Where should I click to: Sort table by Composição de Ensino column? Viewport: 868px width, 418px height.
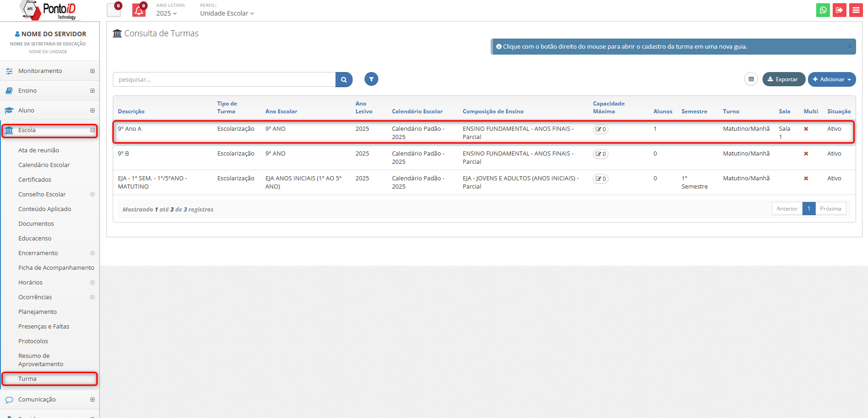(493, 111)
